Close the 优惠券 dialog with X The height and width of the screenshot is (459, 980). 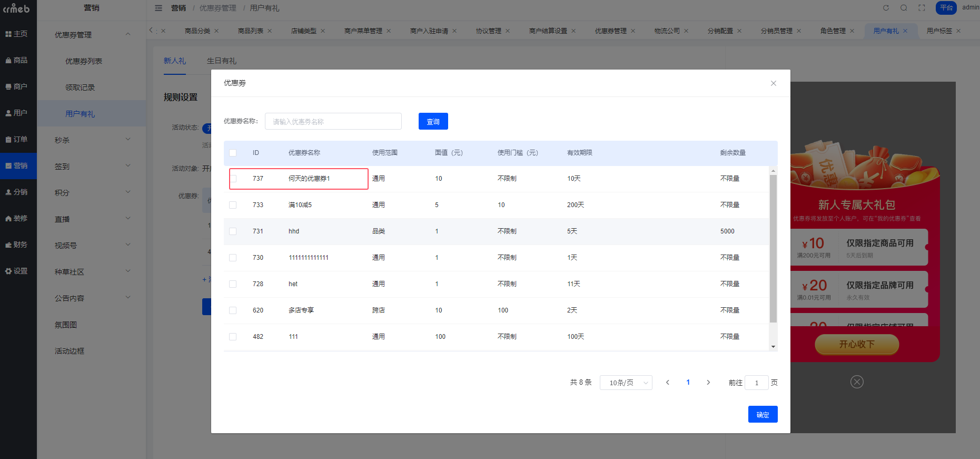[x=774, y=83]
